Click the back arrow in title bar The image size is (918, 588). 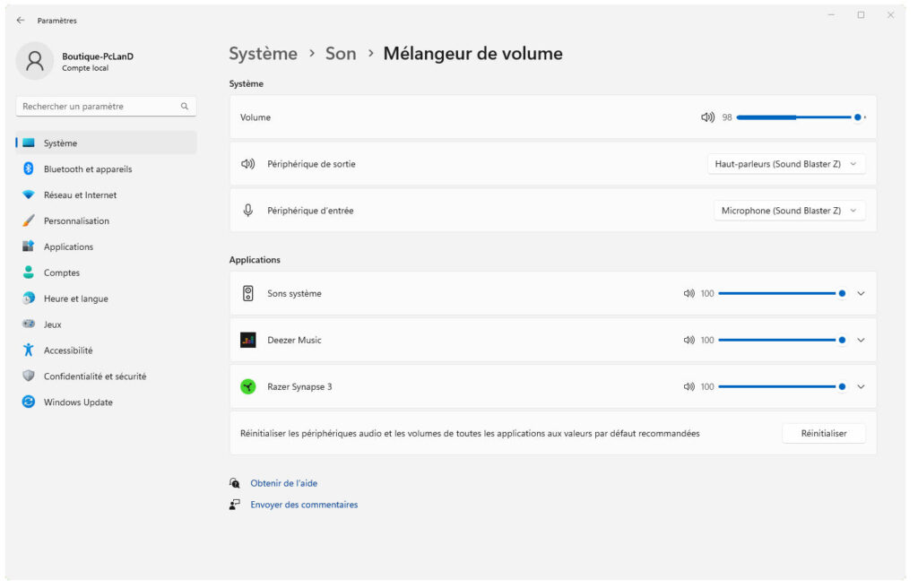21,21
